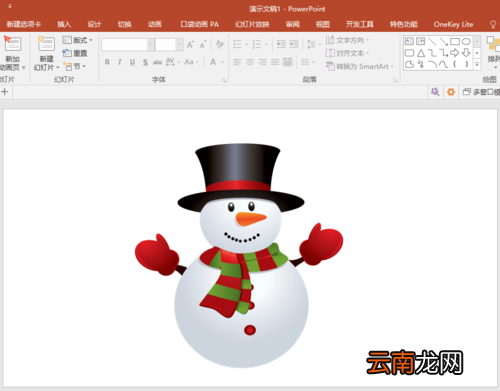Screen dimensions: 500x391
Task: Toggle text shadow S button
Action: pyautogui.click(x=145, y=62)
